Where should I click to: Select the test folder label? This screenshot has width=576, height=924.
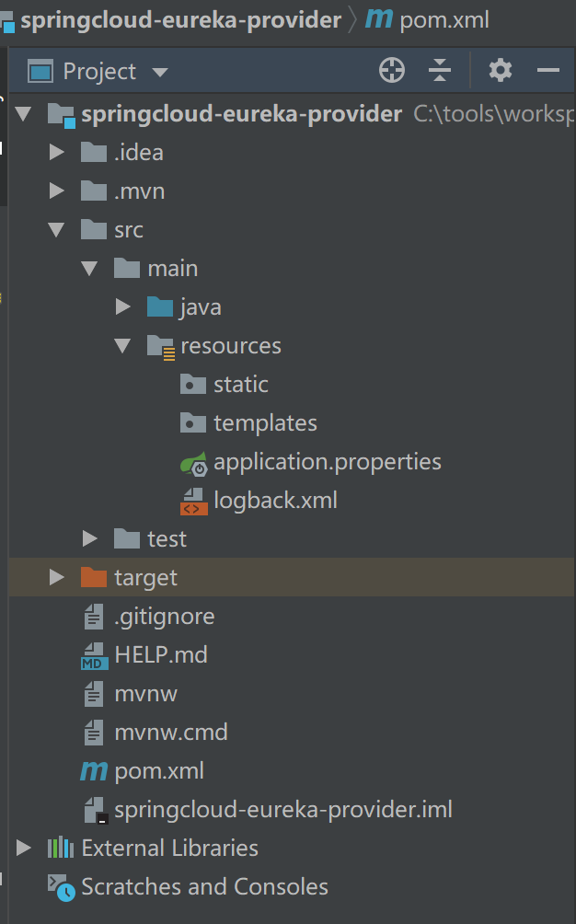pyautogui.click(x=167, y=539)
